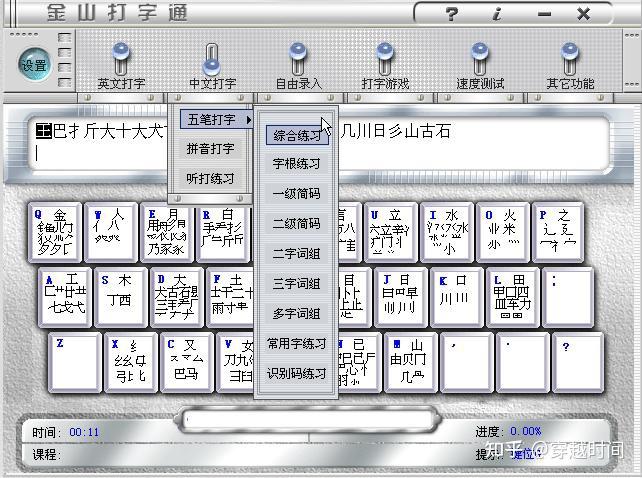Click the A 工 keyboard key
This screenshot has width=642, height=478.
pos(65,297)
